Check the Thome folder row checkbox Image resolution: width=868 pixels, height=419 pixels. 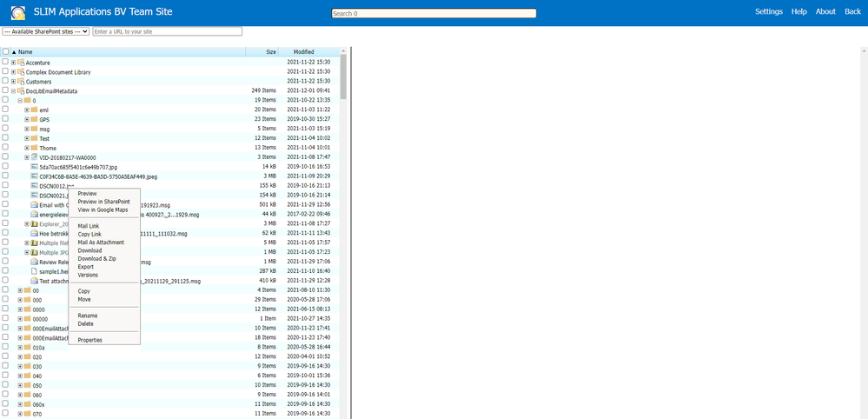(5, 147)
